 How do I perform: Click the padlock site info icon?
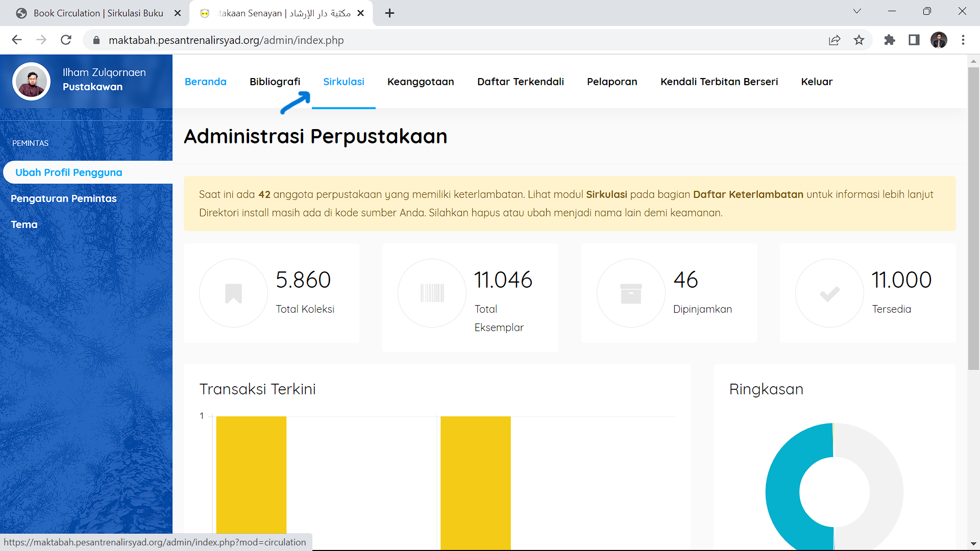(96, 40)
